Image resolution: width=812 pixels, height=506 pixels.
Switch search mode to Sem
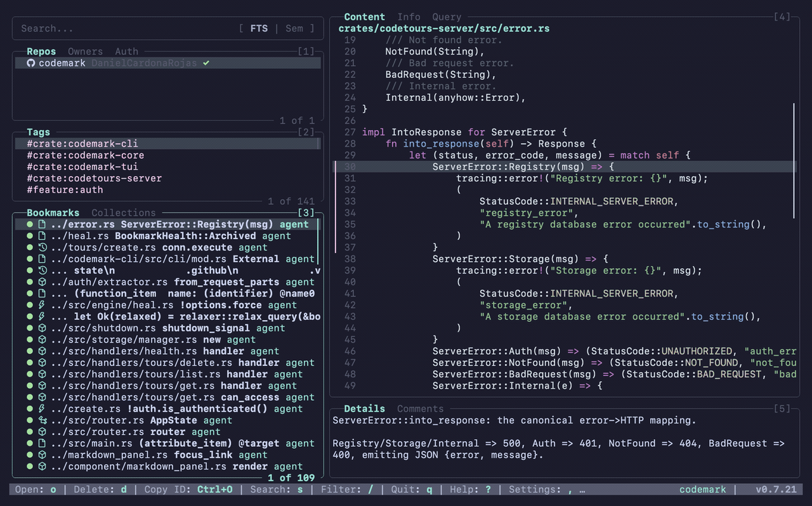[294, 29]
